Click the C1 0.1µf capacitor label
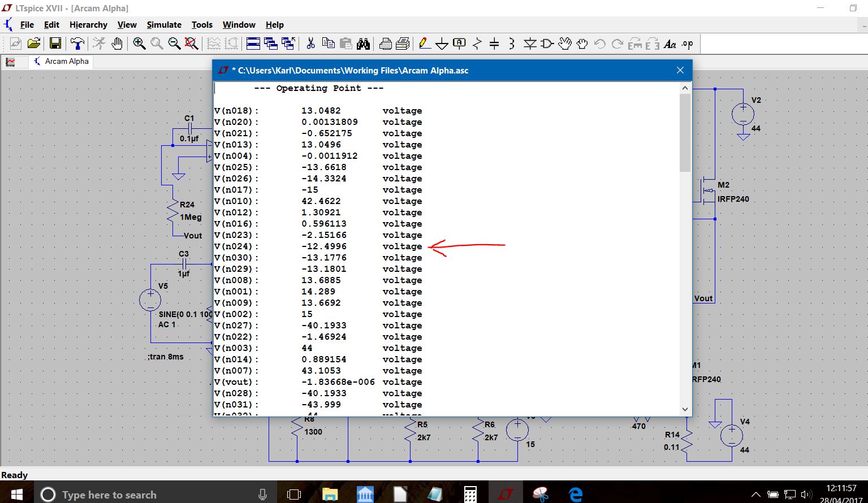 [189, 118]
